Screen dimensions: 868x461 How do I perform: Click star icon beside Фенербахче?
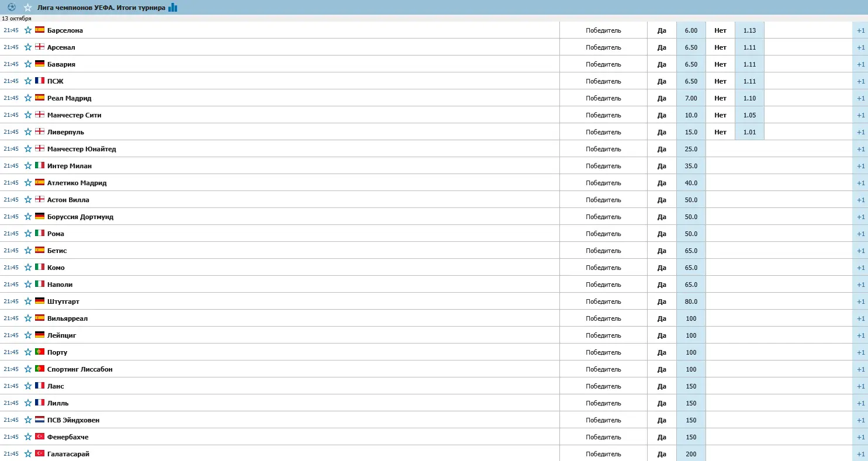[27, 436]
